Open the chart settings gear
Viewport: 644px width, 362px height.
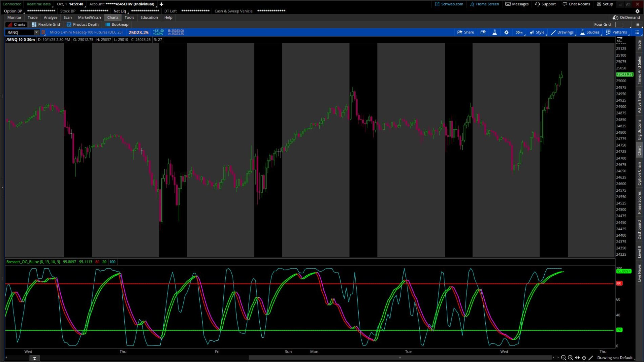click(x=506, y=32)
